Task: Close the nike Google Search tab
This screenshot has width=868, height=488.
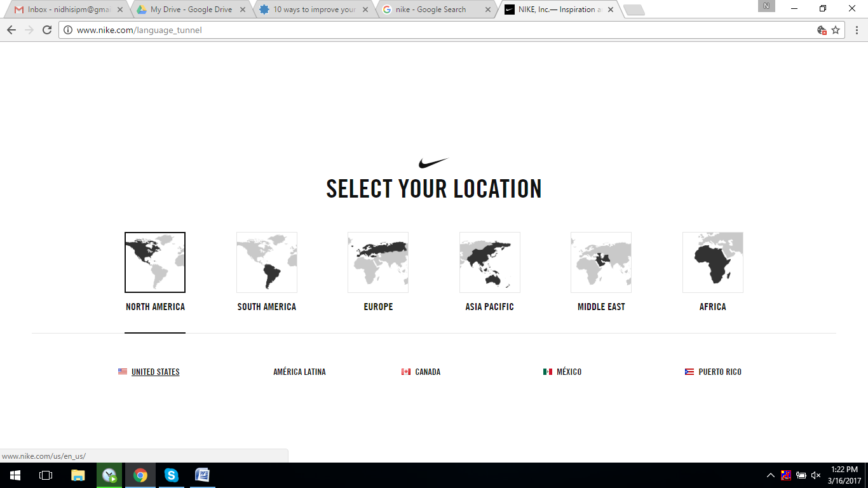Action: pos(488,10)
